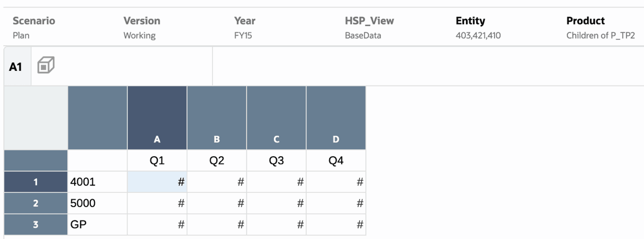
Task: Open the Product Children of P_TP2 dimension
Action: pyautogui.click(x=600, y=28)
